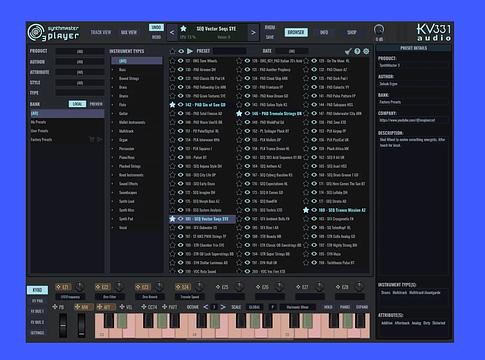Click the play icon next to the PRESET label
This screenshot has width=485, height=360.
[x=190, y=51]
